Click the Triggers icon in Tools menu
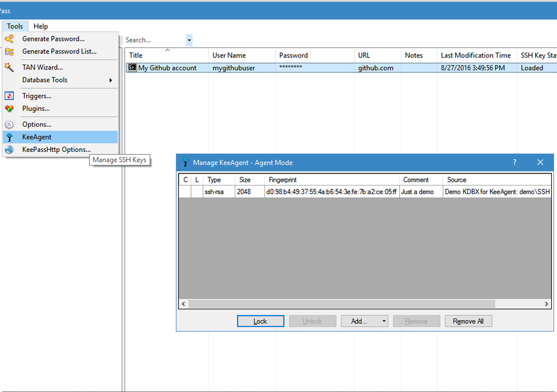 click(x=9, y=96)
